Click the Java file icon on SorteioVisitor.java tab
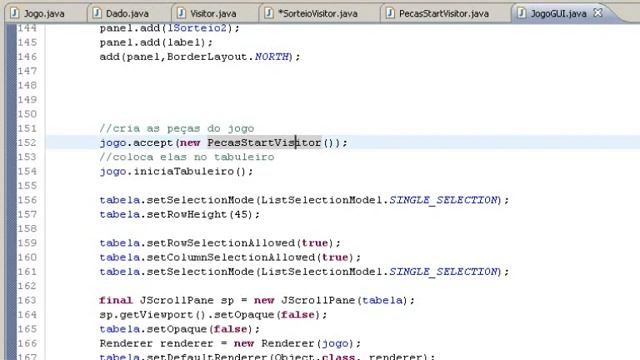Viewport: 640px width, 360px height. click(x=269, y=13)
